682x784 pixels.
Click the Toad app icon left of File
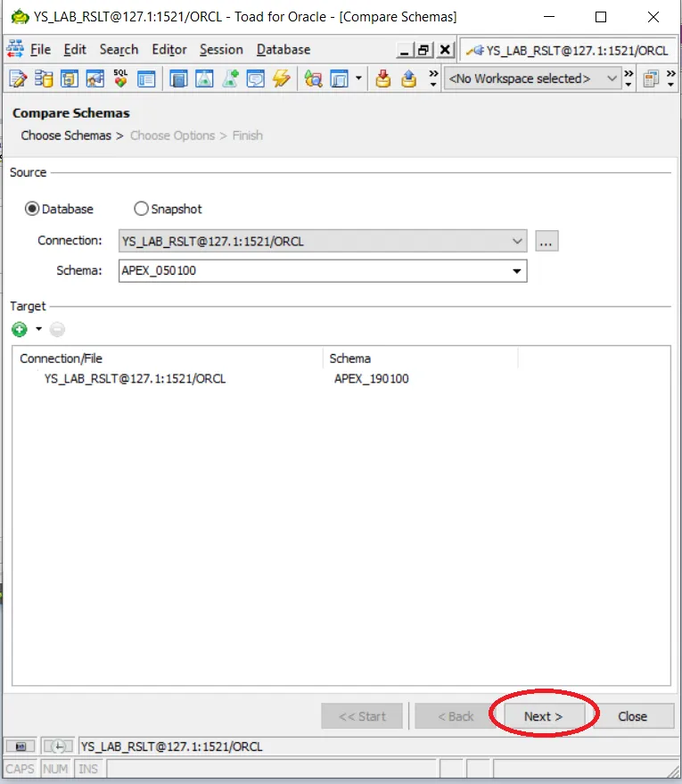point(15,49)
